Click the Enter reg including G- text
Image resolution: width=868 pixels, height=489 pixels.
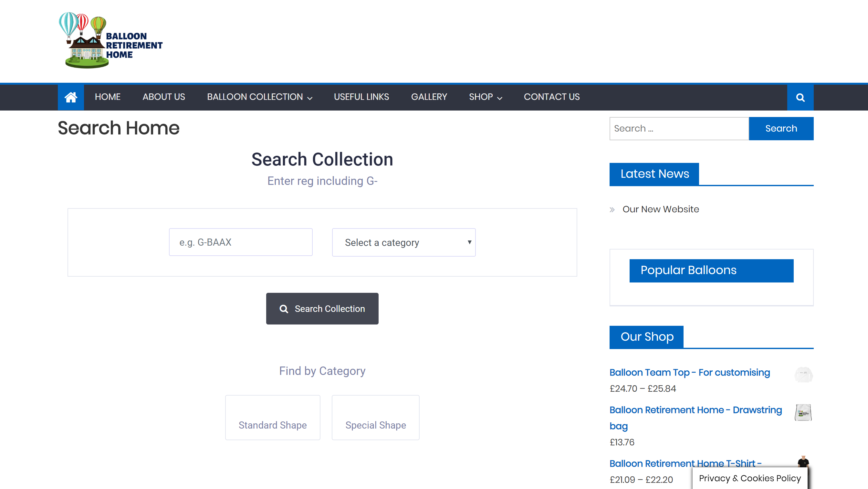coord(322,181)
